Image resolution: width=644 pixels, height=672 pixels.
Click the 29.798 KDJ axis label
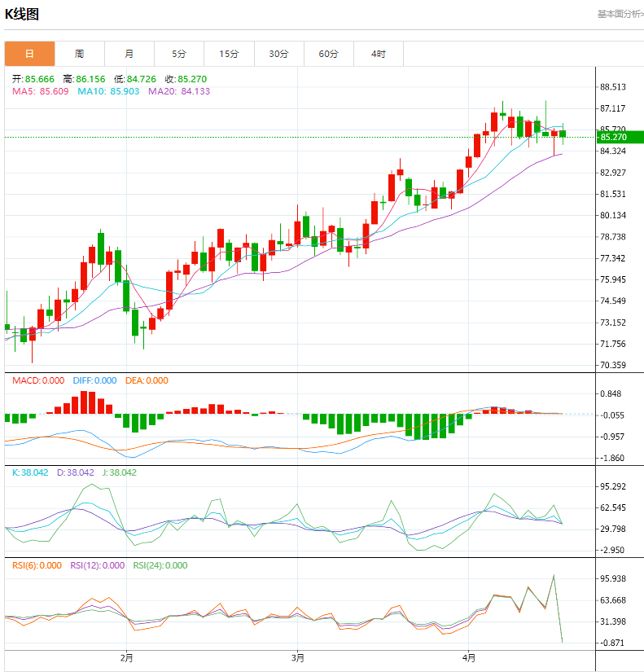[x=613, y=529]
